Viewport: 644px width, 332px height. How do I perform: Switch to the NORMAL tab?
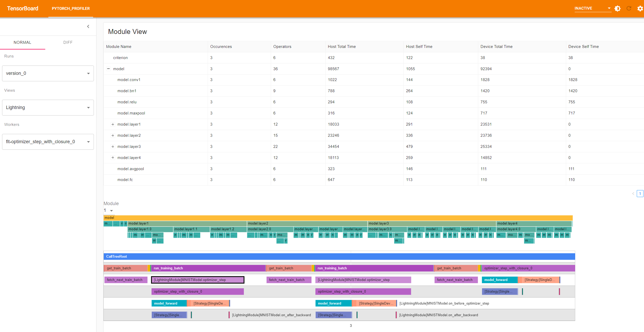(23, 42)
